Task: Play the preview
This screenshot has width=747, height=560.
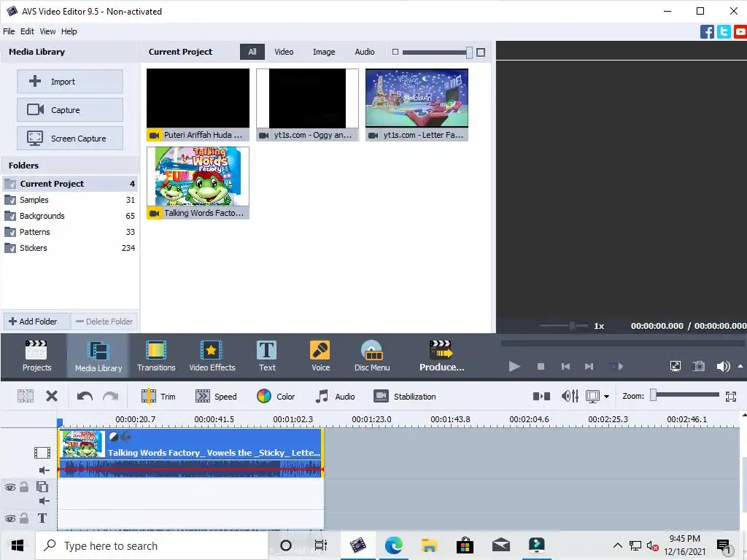Action: click(514, 366)
